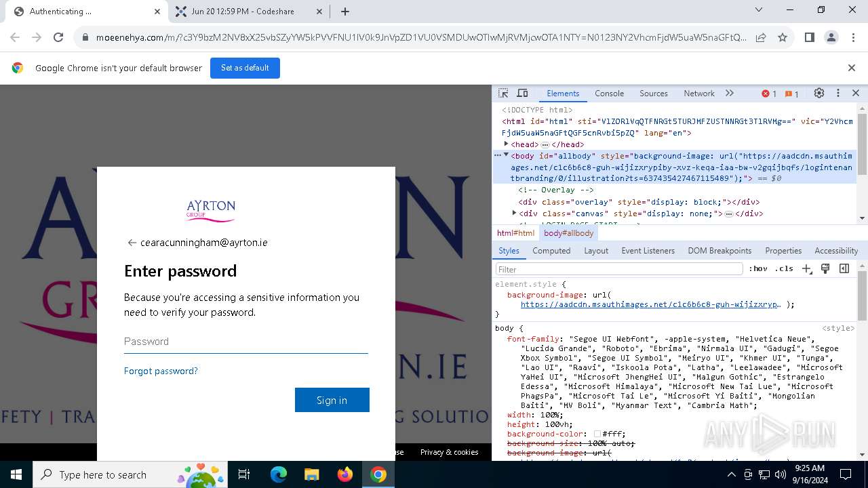The height and width of the screenshot is (488, 868).
Task: Toggle the browser side panel icon
Action: point(809,38)
